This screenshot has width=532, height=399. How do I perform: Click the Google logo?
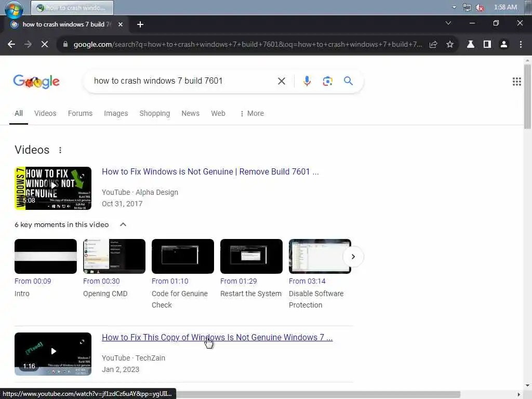[36, 82]
